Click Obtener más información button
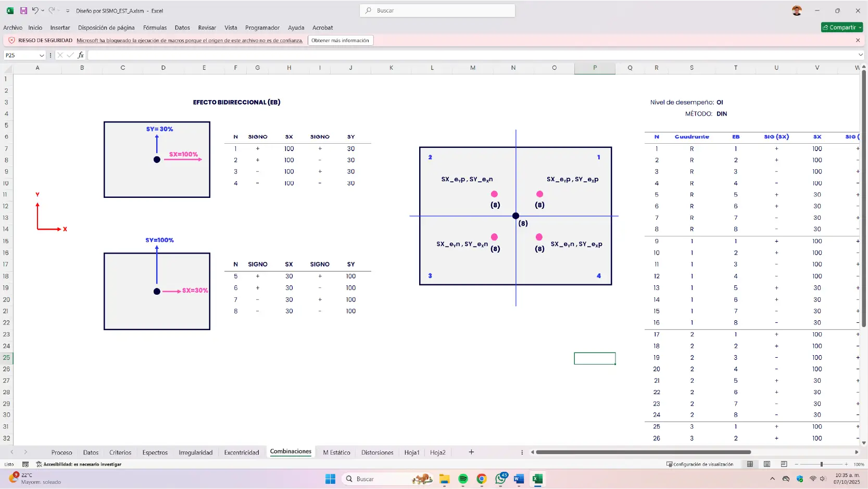The width and height of the screenshot is (868, 489). pos(340,40)
